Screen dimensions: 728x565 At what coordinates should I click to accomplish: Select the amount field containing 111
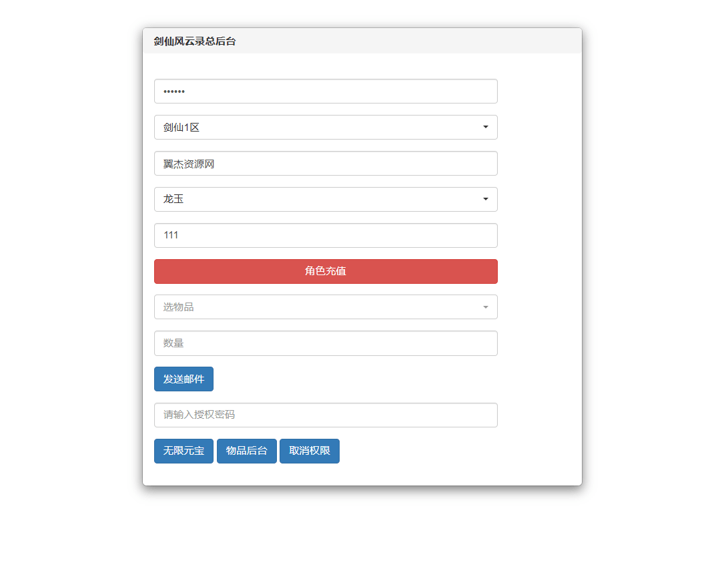326,235
